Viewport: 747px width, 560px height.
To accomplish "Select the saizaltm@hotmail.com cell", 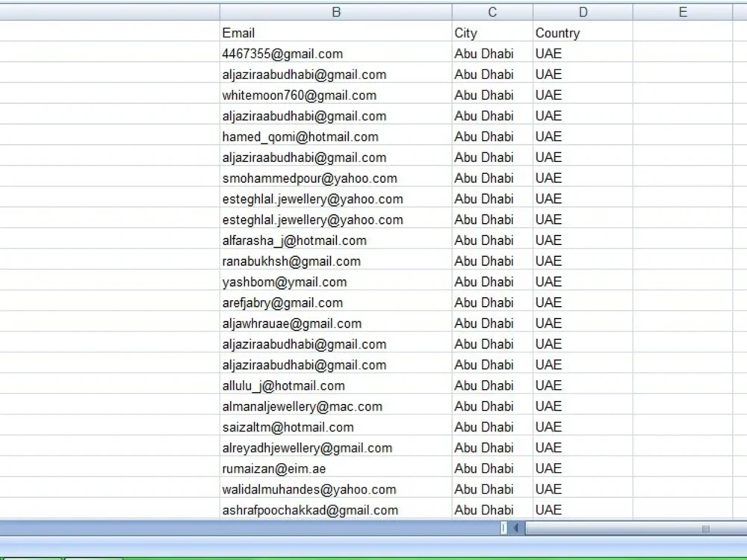I will point(336,427).
